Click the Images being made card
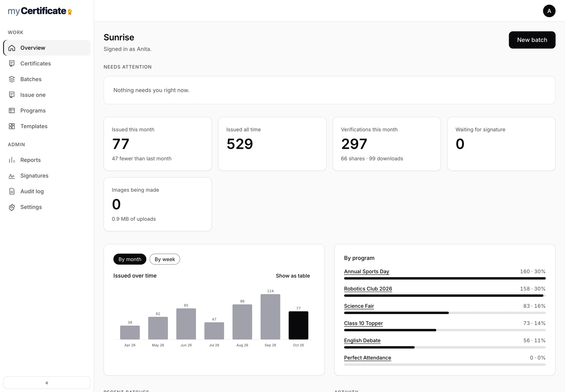 (x=158, y=204)
